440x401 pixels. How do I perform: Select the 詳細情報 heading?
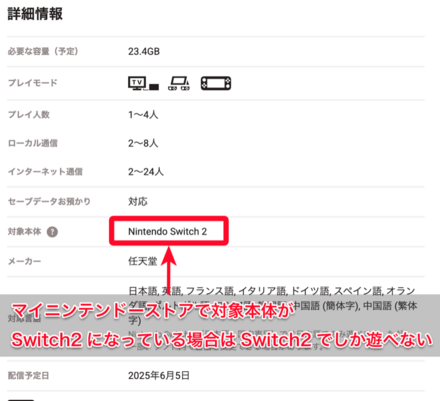coord(35,14)
